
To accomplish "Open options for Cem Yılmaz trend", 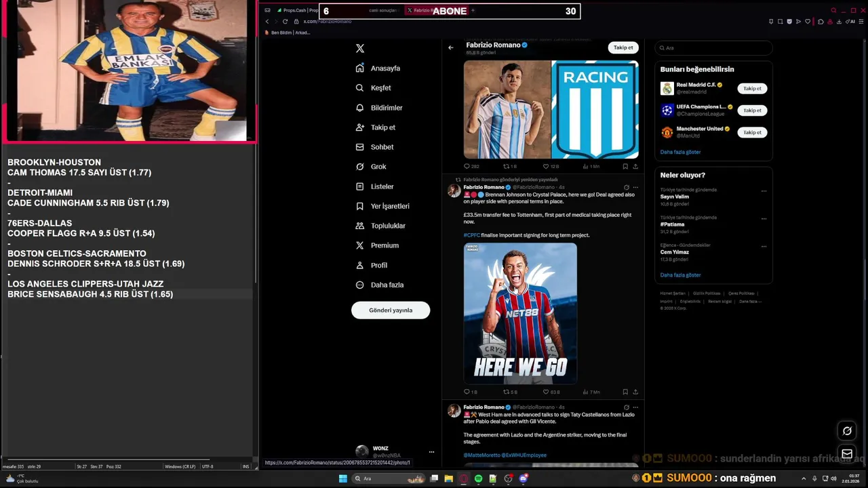I will (x=764, y=246).
